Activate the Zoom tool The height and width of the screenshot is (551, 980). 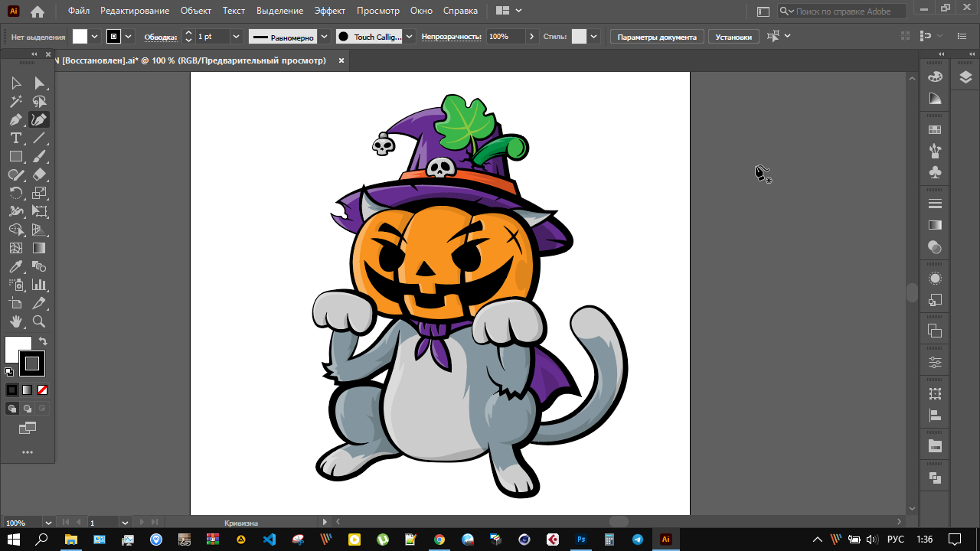click(39, 321)
